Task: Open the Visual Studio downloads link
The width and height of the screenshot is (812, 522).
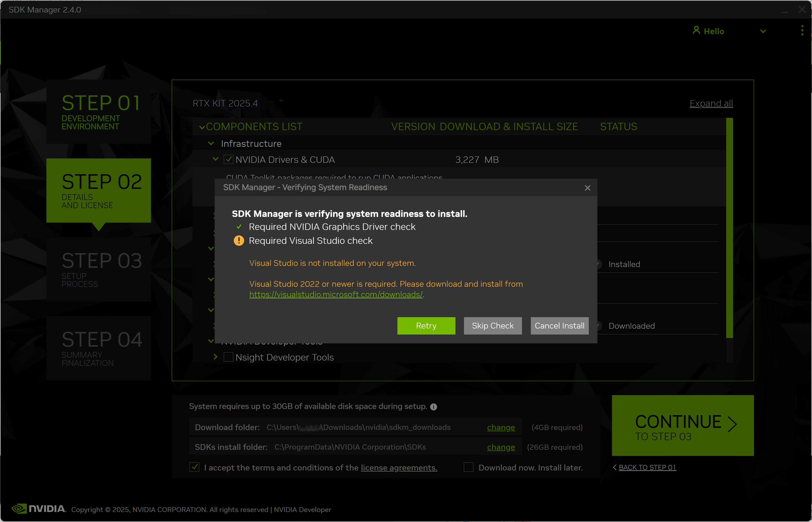Action: coord(335,295)
